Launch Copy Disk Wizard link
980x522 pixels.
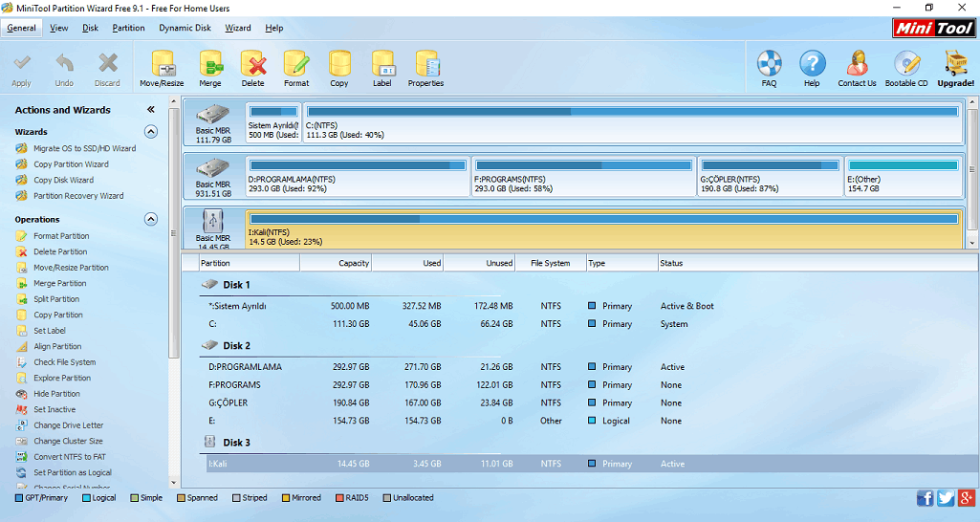63,180
